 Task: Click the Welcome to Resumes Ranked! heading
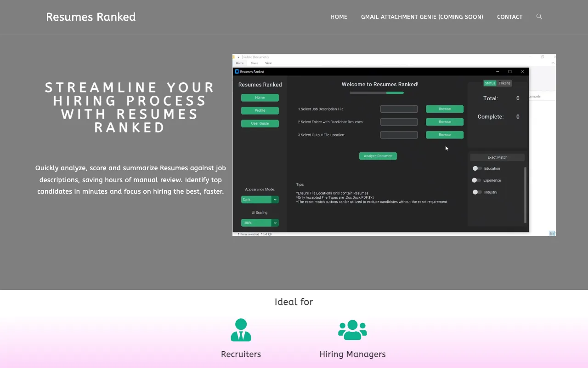pyautogui.click(x=380, y=84)
